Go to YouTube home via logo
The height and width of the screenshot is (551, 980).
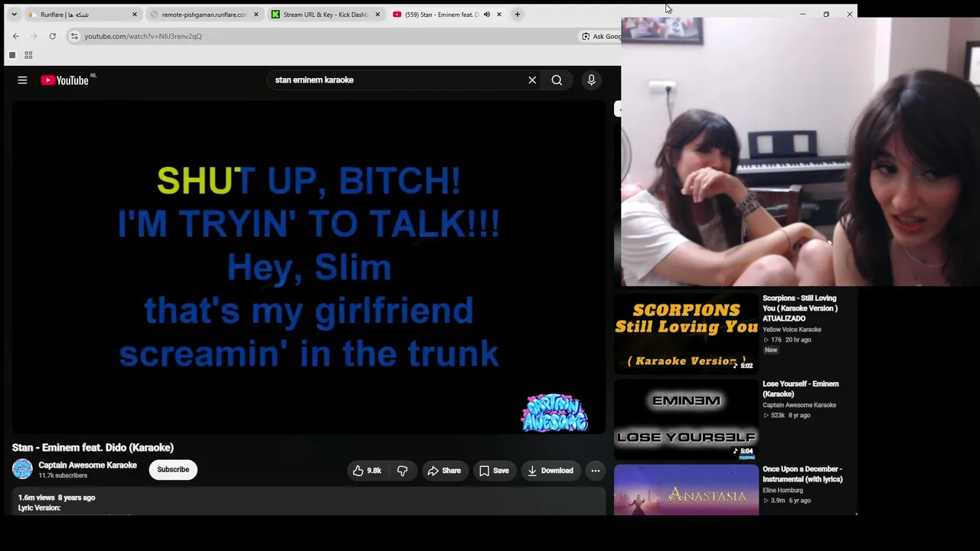click(x=65, y=80)
